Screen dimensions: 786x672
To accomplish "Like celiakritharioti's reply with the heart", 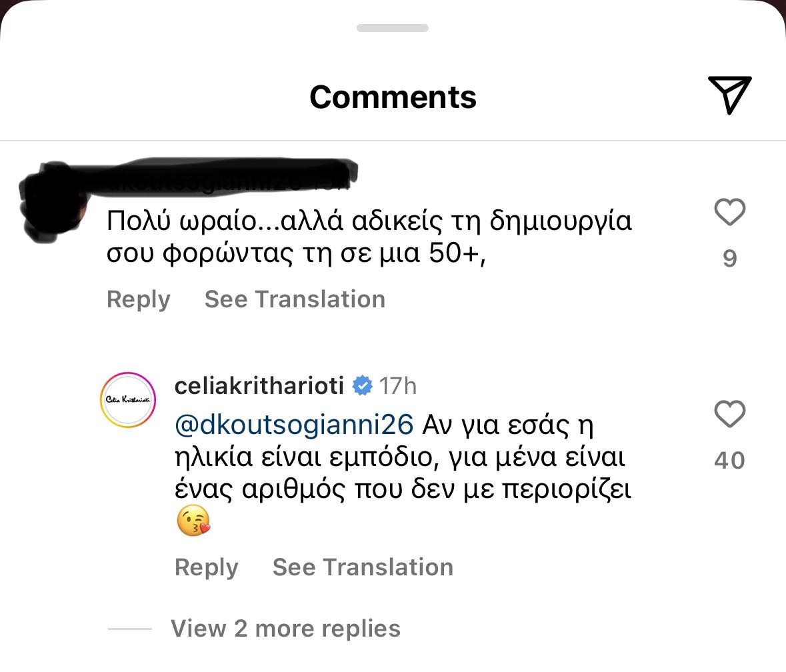I will coord(729,415).
